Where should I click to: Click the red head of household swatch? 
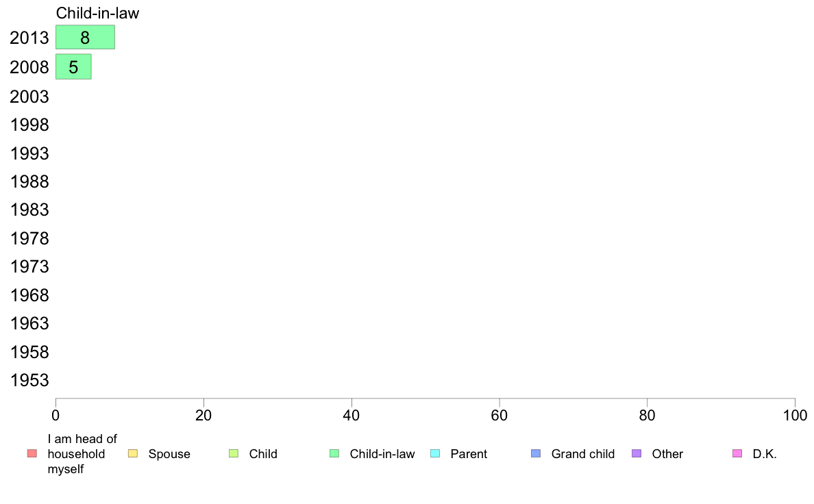pos(32,453)
